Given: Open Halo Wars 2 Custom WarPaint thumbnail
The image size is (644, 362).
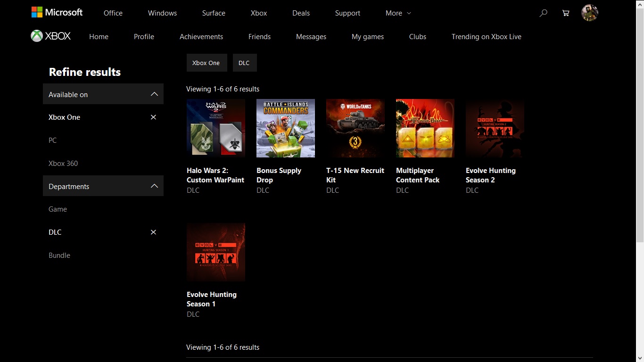Looking at the screenshot, I should (216, 128).
